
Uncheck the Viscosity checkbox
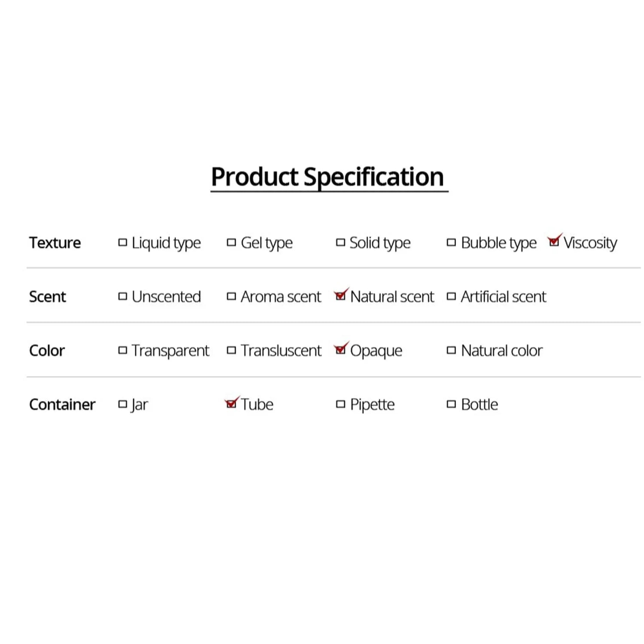pos(554,243)
